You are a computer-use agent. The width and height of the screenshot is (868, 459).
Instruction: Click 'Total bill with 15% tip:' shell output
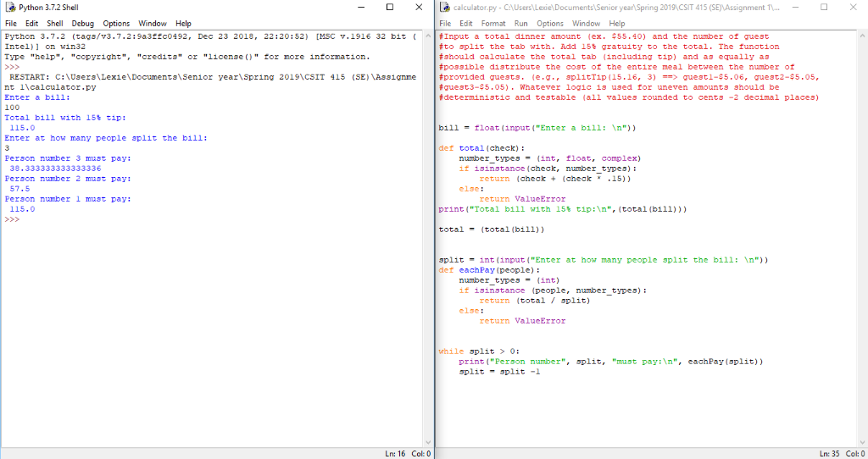point(64,118)
